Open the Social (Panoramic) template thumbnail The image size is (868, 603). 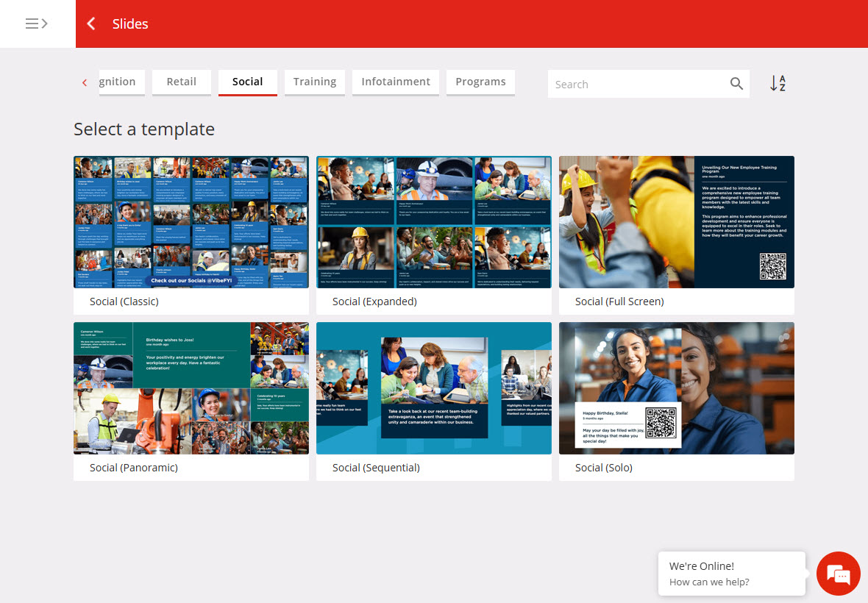[191, 388]
